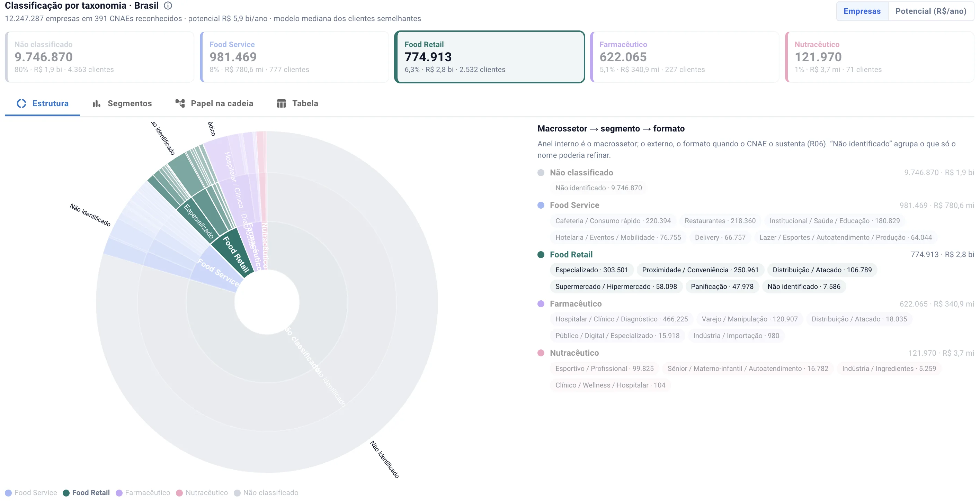Open the Tabela tab
Screen dimensions: 980x501
point(297,103)
